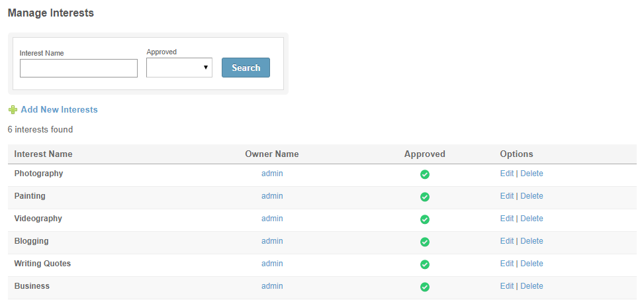Viewport: 644px width, 306px height.
Task: Click the Search button
Action: coord(246,68)
